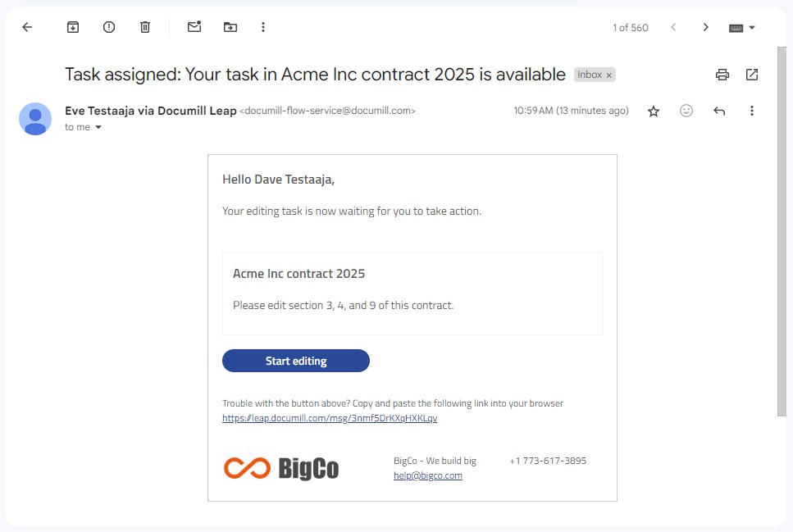This screenshot has width=793, height=532.
Task: Open the input tools keyboard dropdown
Action: coord(742,27)
